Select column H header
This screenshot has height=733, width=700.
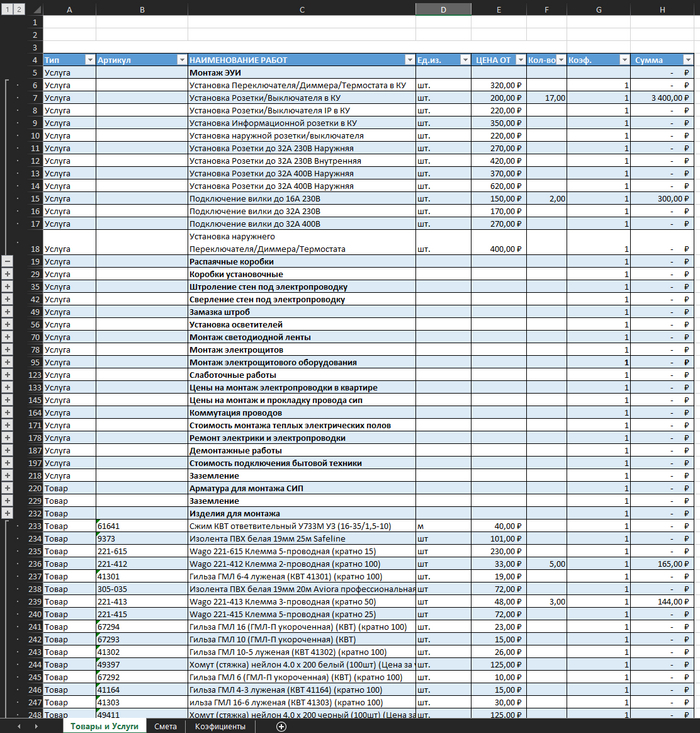(x=662, y=9)
